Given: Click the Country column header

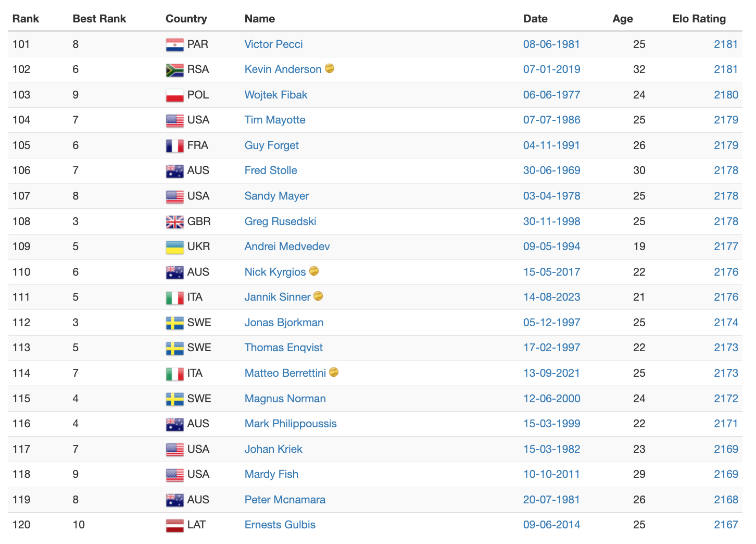Looking at the screenshot, I should pos(186,19).
